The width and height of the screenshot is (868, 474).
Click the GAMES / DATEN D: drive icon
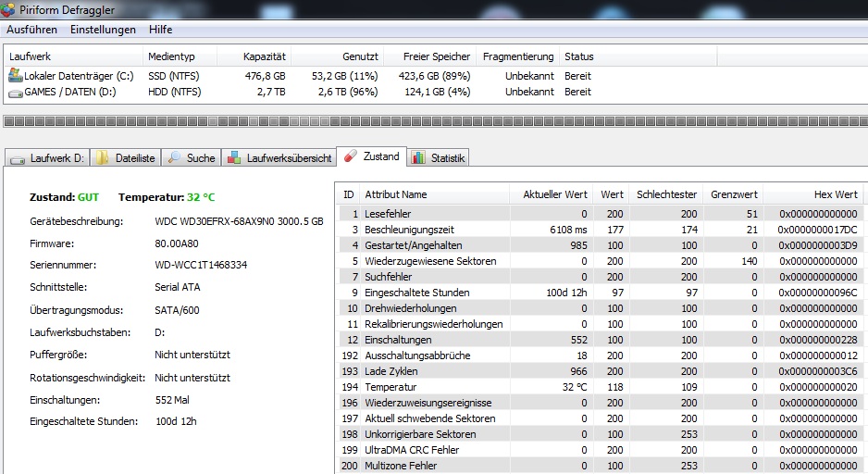16,93
